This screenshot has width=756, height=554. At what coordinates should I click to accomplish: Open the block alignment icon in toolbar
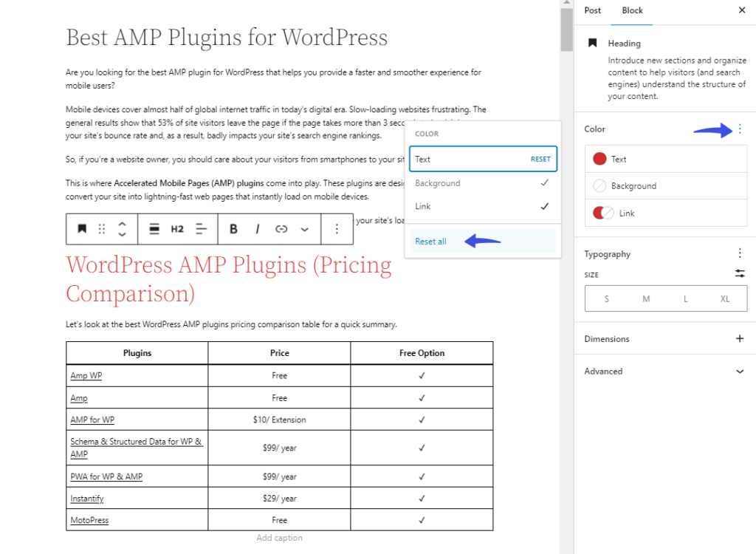(x=154, y=229)
